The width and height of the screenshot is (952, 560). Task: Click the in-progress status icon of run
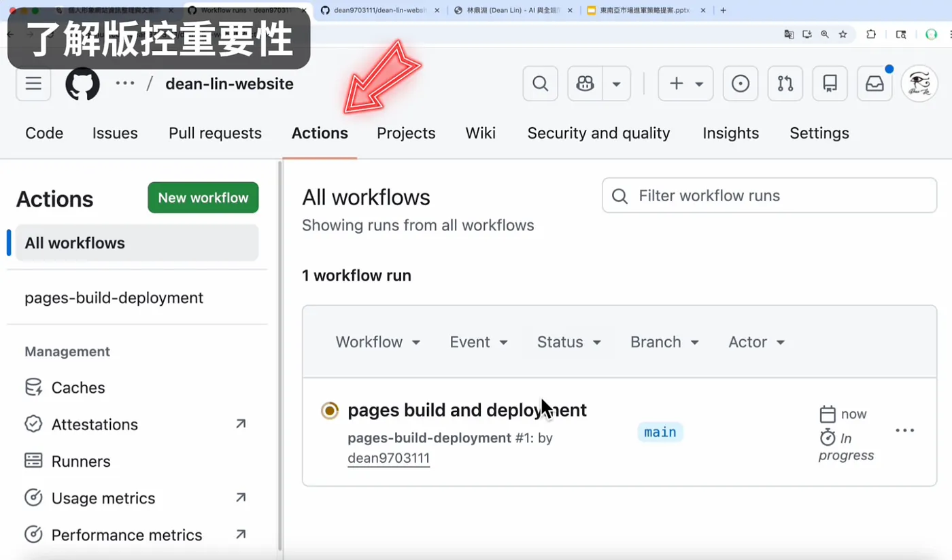pyautogui.click(x=330, y=410)
